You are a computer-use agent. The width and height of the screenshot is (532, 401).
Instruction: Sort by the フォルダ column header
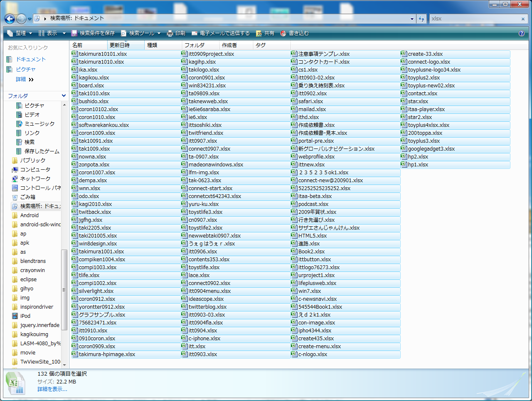[x=201, y=45]
